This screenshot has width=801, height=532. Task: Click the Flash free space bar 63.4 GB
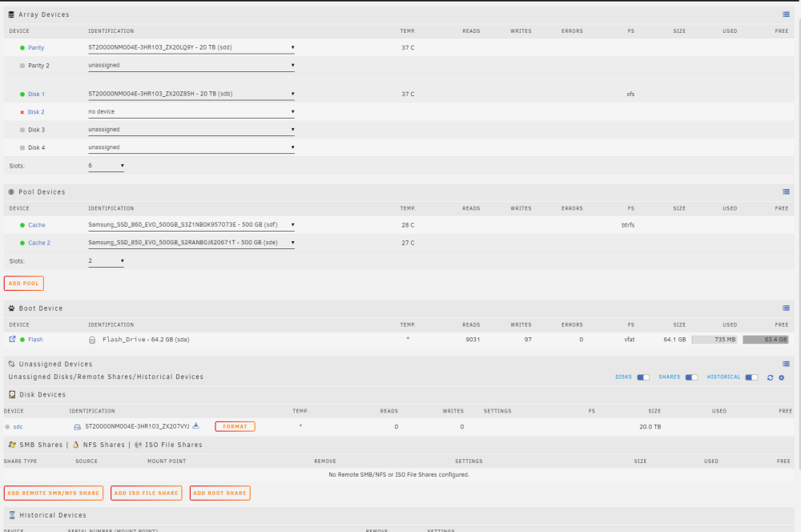[x=766, y=340]
